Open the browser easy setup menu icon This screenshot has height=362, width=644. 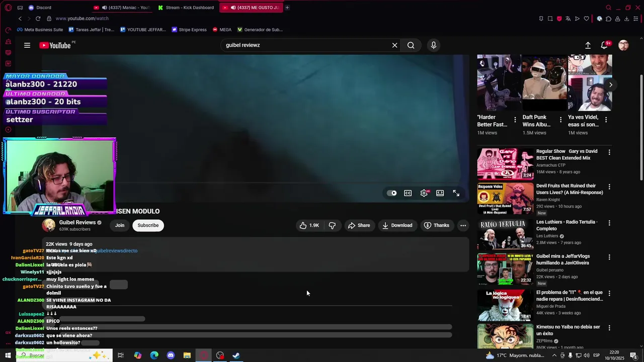click(x=636, y=19)
